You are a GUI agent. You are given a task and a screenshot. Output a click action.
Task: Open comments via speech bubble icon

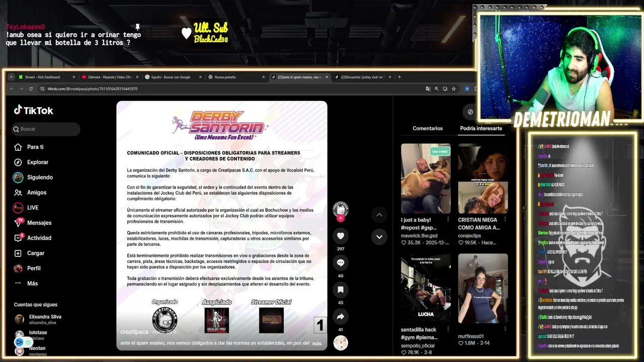pyautogui.click(x=341, y=262)
